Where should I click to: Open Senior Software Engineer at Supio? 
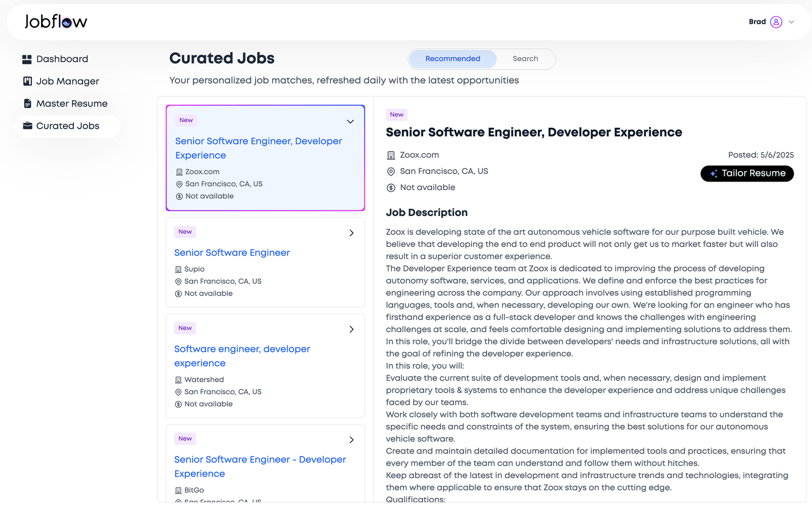point(232,252)
